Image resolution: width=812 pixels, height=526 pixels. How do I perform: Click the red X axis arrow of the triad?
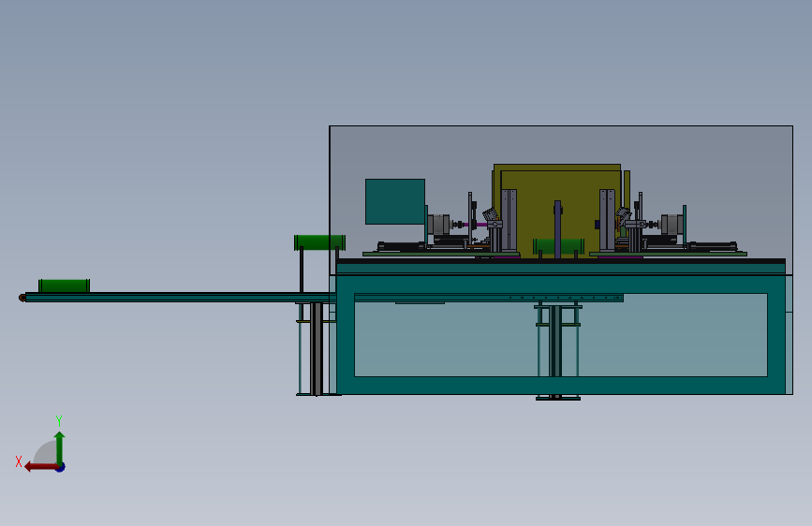point(40,467)
